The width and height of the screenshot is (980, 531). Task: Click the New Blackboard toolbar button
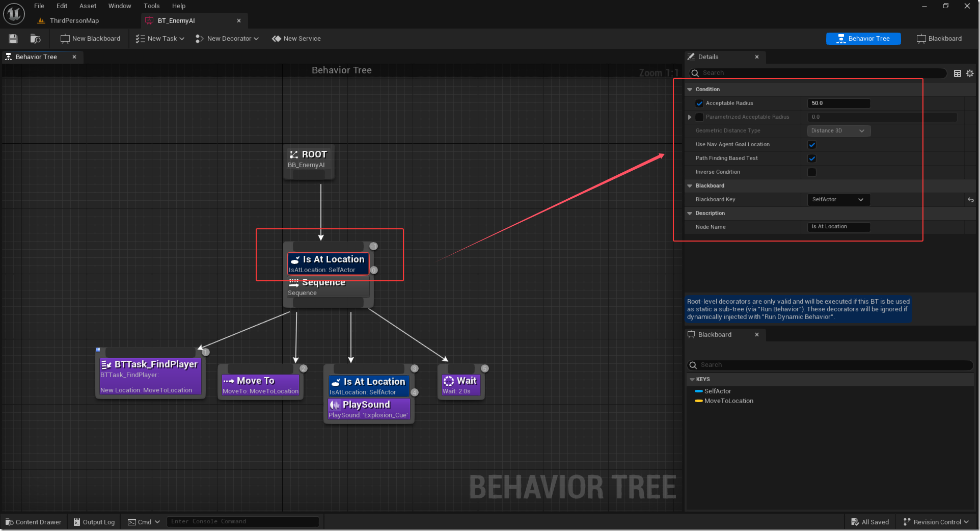(x=91, y=39)
